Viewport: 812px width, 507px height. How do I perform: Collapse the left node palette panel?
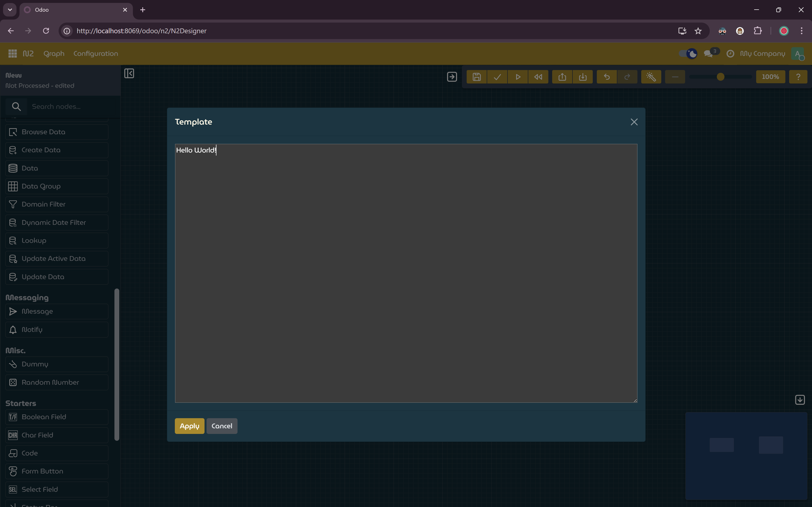click(129, 73)
